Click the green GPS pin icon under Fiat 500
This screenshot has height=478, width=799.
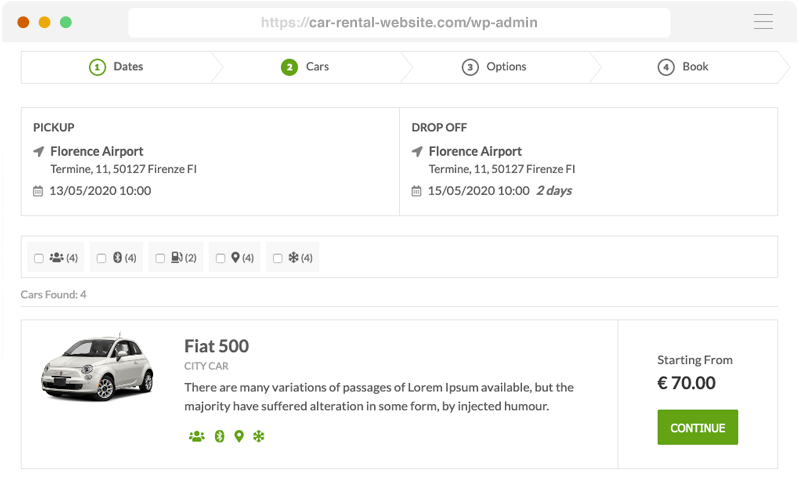tap(239, 436)
